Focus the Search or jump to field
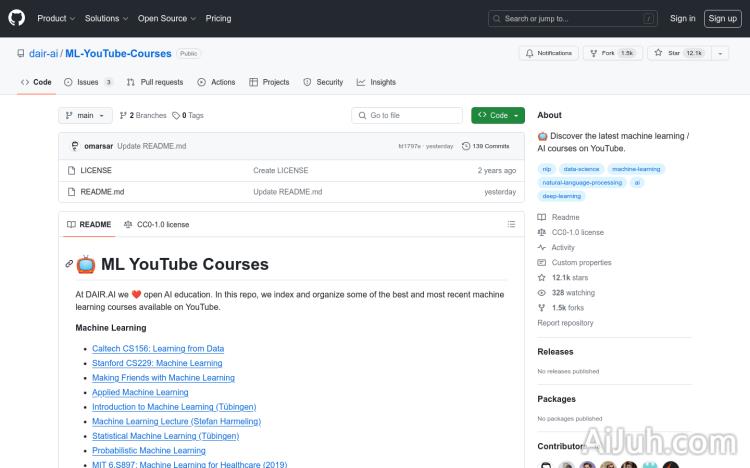Image resolution: width=750 pixels, height=468 pixels. coord(573,19)
